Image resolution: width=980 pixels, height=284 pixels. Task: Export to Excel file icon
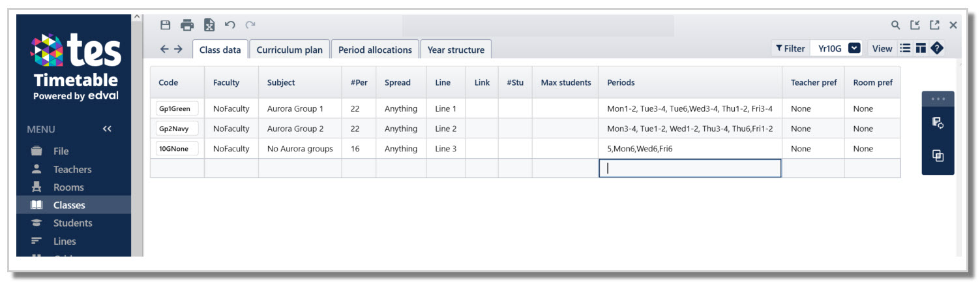[209, 25]
